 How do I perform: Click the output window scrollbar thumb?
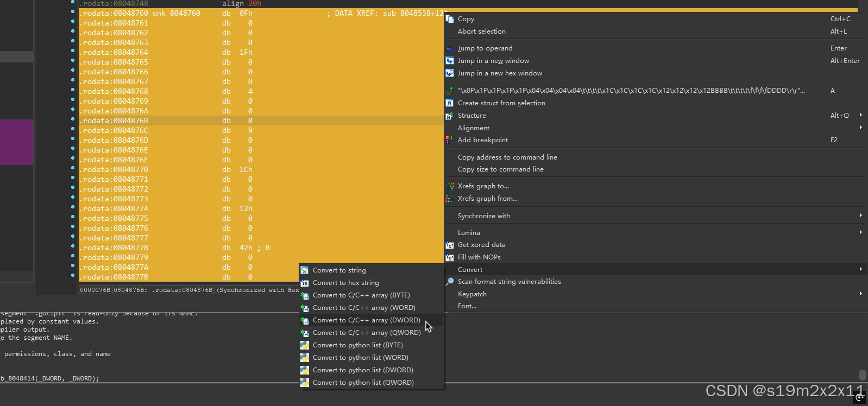[862, 375]
